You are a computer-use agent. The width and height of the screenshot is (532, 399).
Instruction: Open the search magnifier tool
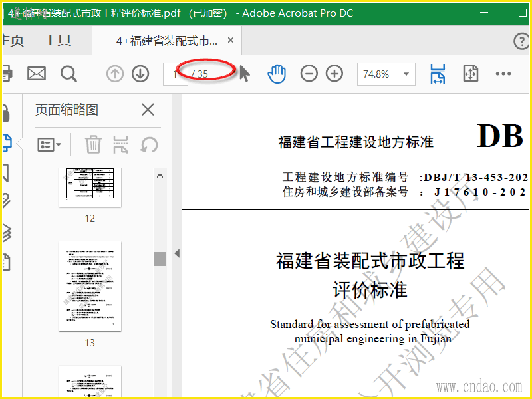(68, 74)
